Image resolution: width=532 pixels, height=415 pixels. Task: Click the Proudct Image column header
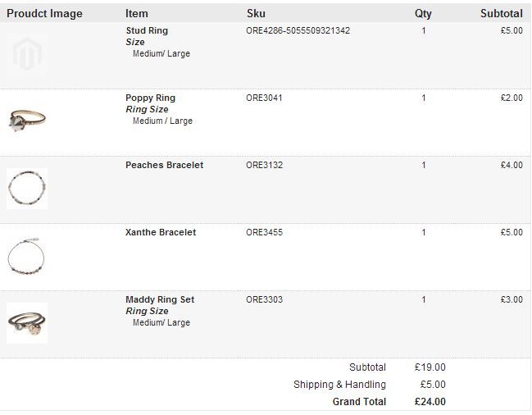click(x=44, y=14)
